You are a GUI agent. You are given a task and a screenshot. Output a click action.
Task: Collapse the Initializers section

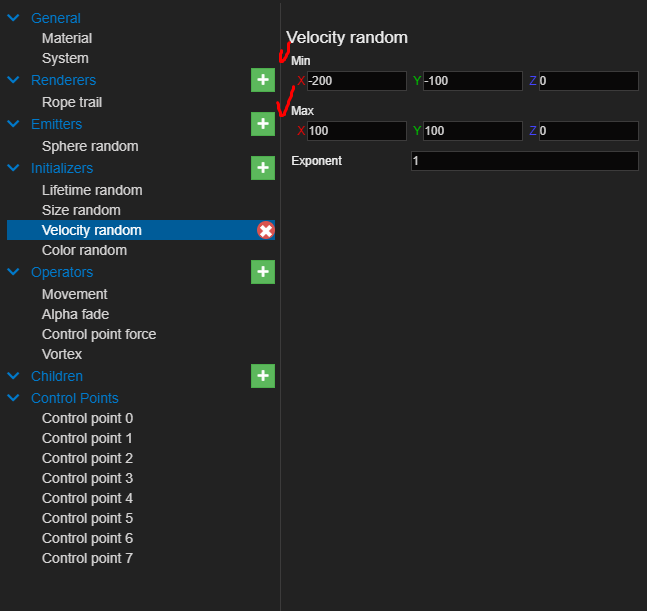pos(14,168)
